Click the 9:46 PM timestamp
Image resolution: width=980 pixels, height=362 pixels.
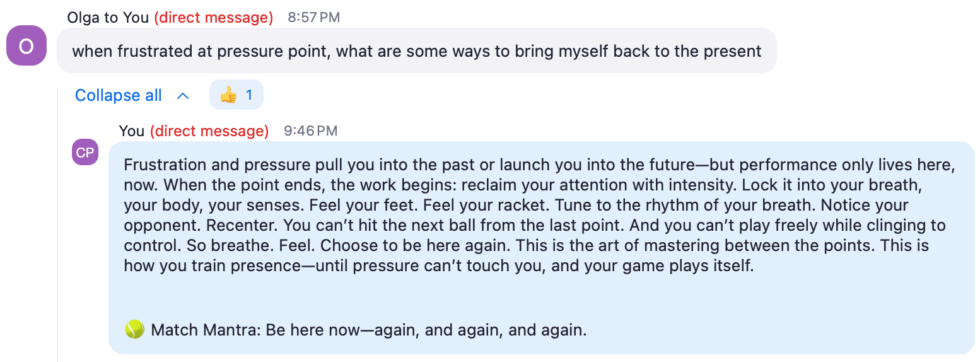[x=311, y=131]
